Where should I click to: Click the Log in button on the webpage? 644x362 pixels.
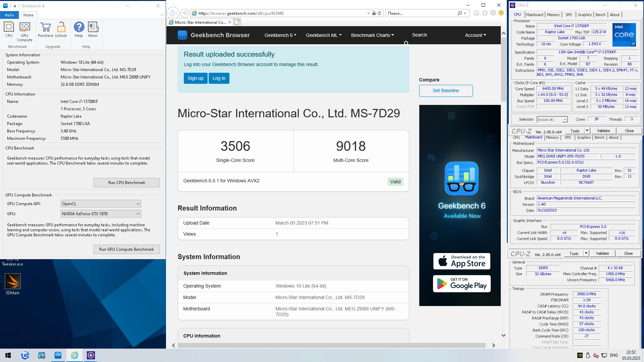(219, 78)
